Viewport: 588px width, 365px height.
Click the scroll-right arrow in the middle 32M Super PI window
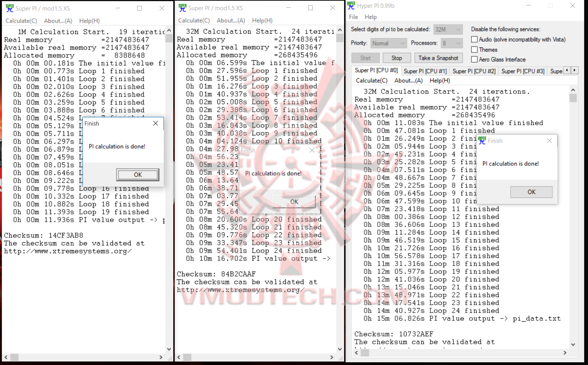point(332,357)
